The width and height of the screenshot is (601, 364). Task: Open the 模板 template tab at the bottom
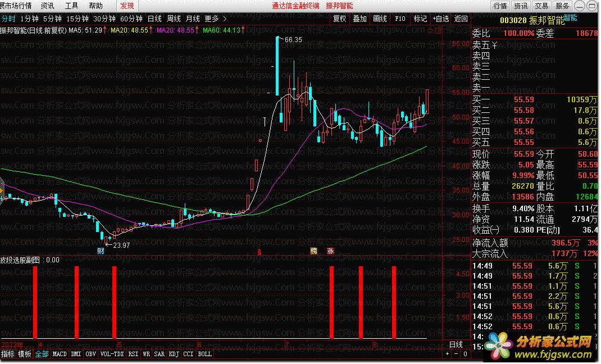25,354
